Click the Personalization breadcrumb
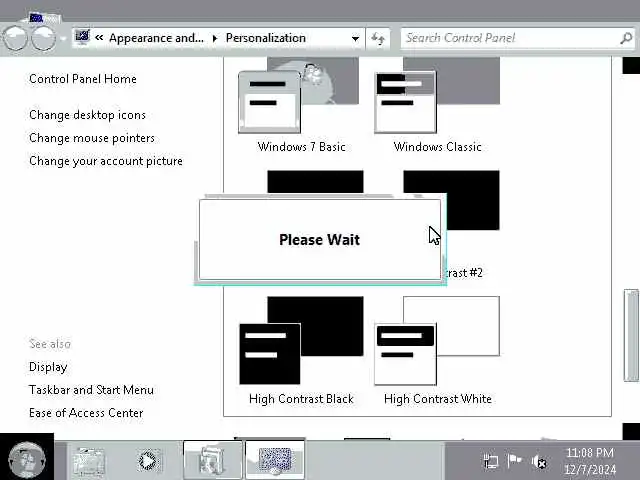Screen dimensions: 640x480 266,38
